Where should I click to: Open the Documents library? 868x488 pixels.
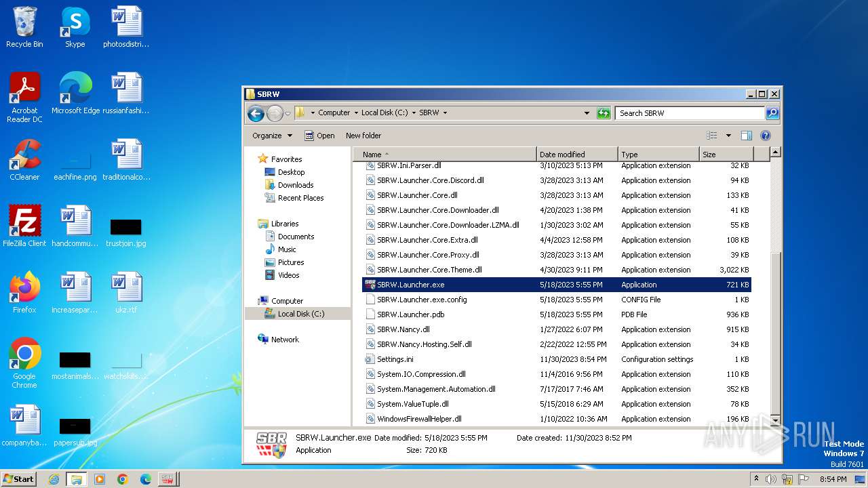[x=296, y=237]
